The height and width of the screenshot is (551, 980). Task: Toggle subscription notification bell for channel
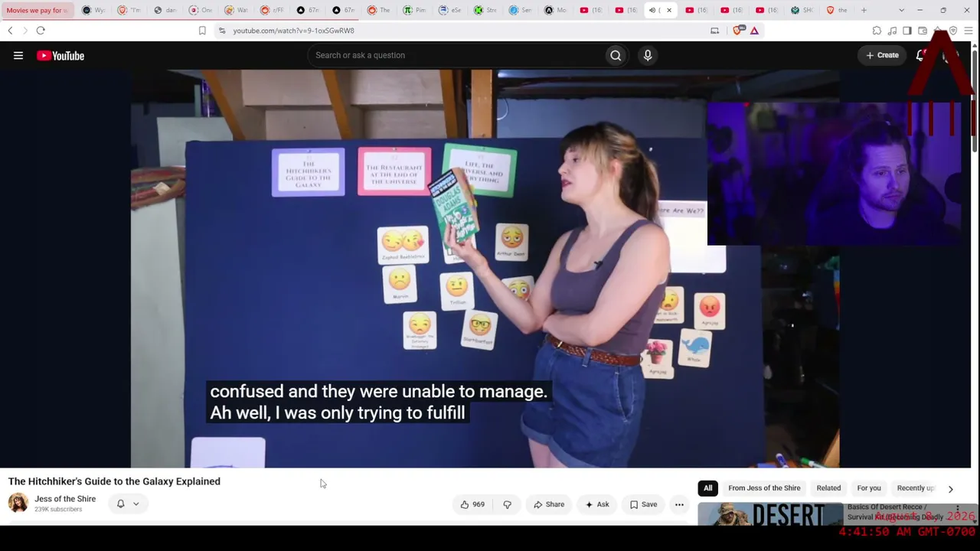(x=127, y=504)
